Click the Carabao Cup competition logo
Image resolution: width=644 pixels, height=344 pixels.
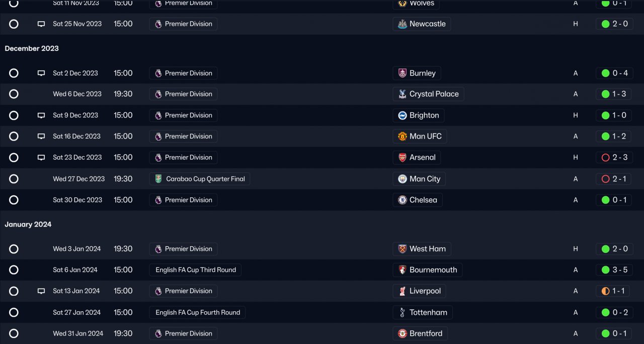pyautogui.click(x=158, y=179)
